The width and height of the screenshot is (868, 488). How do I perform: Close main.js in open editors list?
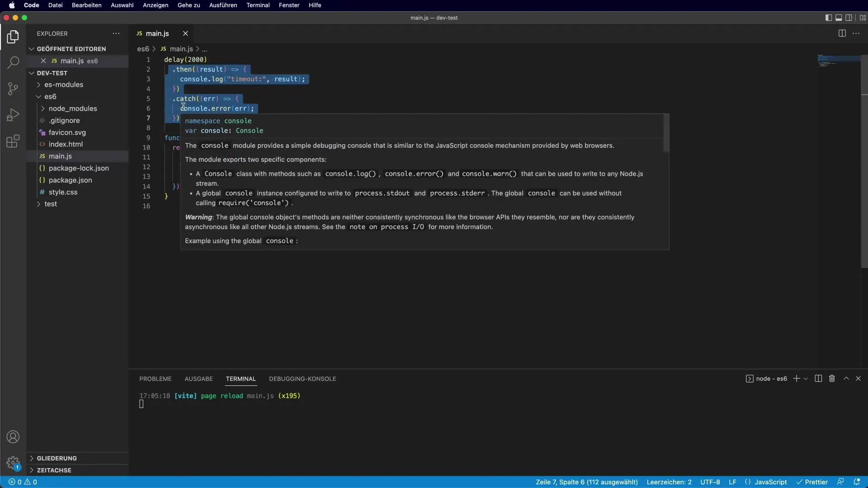coord(43,61)
